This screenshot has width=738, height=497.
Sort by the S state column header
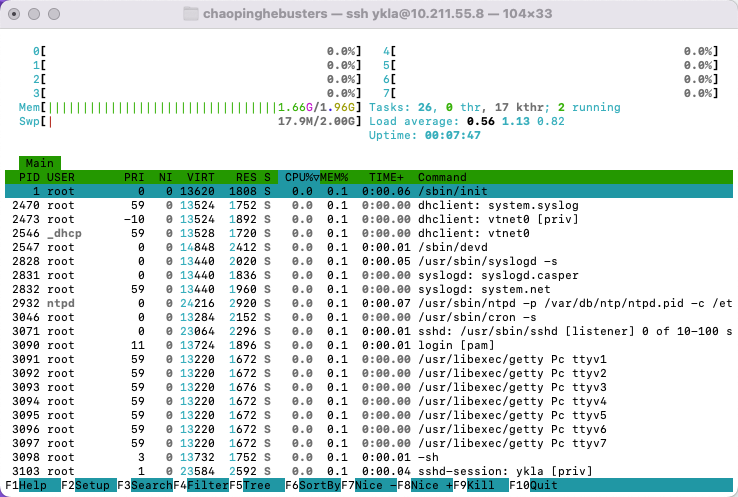[x=267, y=177]
